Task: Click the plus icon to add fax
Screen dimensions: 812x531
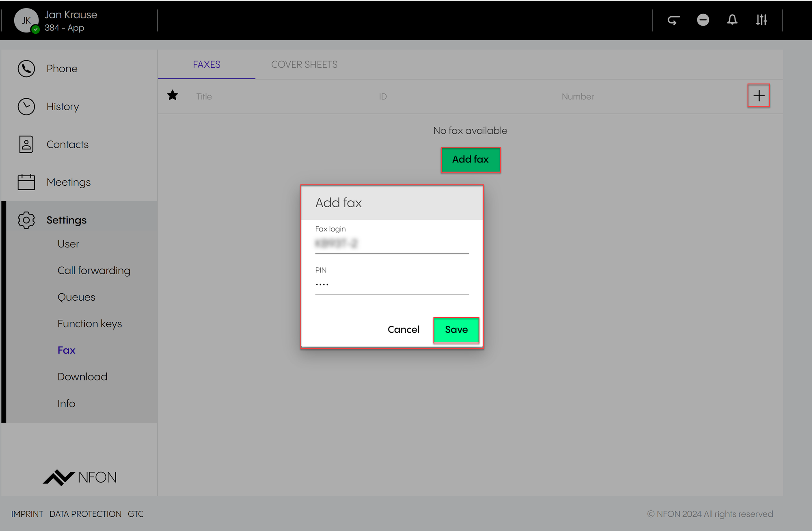Action: pos(758,96)
